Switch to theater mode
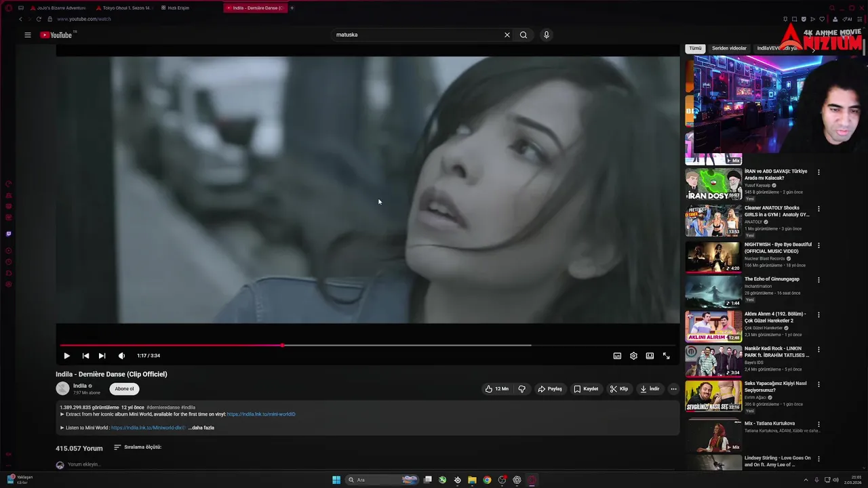 coord(650,356)
